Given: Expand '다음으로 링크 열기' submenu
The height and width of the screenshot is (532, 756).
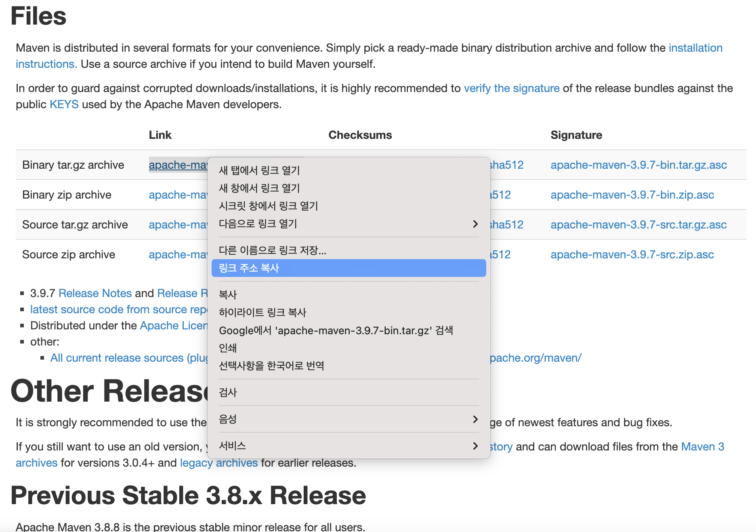Looking at the screenshot, I should tap(349, 224).
